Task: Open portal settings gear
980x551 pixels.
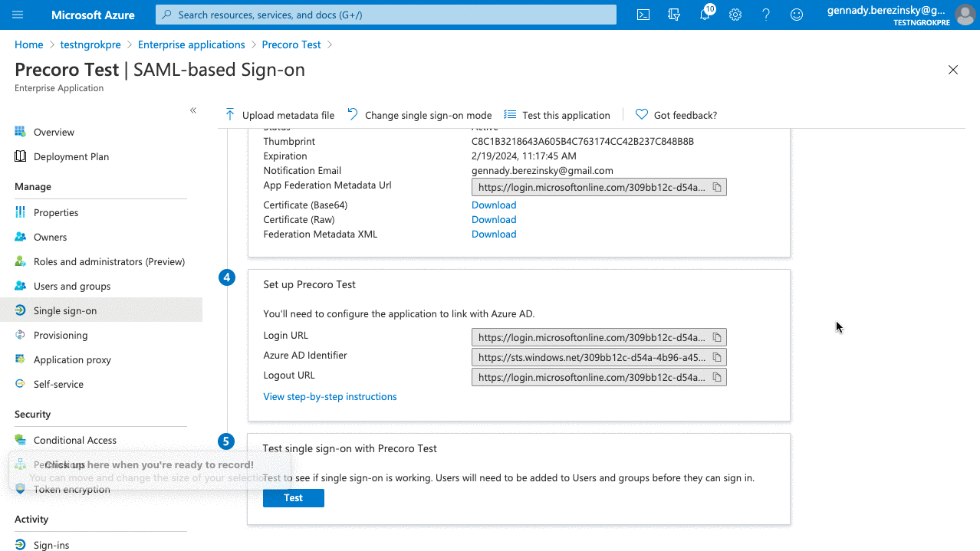Action: click(735, 15)
